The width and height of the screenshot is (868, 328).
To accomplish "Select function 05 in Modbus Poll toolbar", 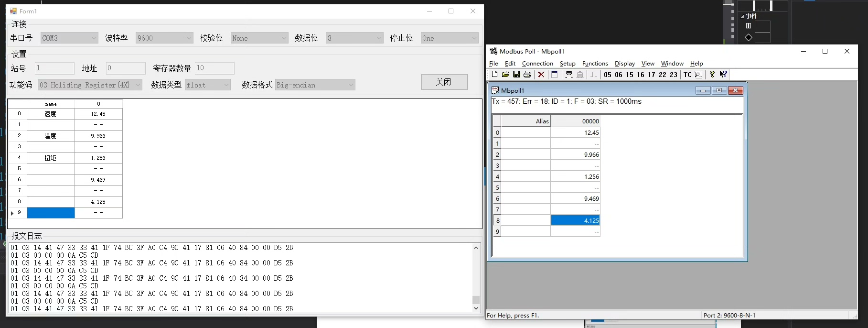I will 608,75.
